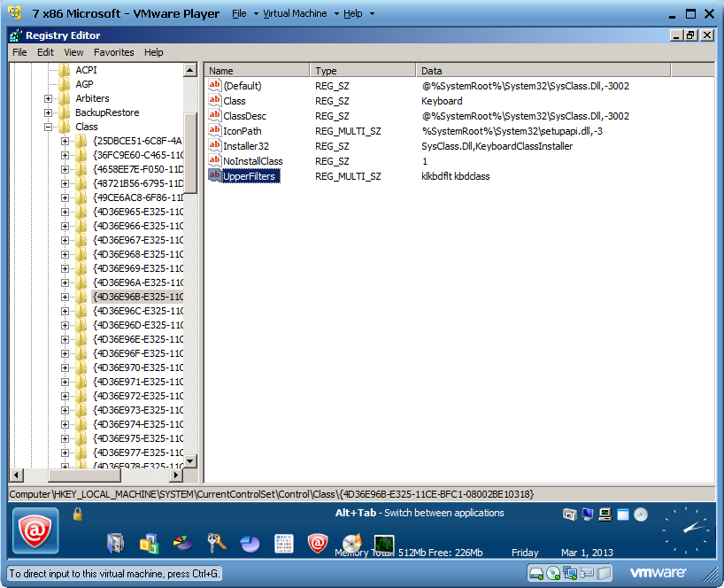The width and height of the screenshot is (724, 588).
Task: Open the small red Active@ shield launcher icon
Action: (x=317, y=543)
